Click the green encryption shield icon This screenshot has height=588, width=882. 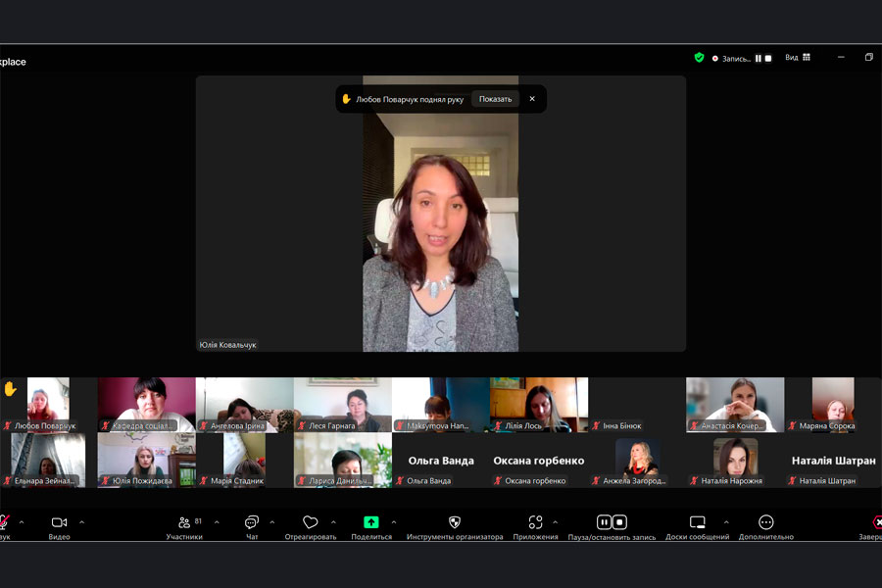(x=699, y=58)
